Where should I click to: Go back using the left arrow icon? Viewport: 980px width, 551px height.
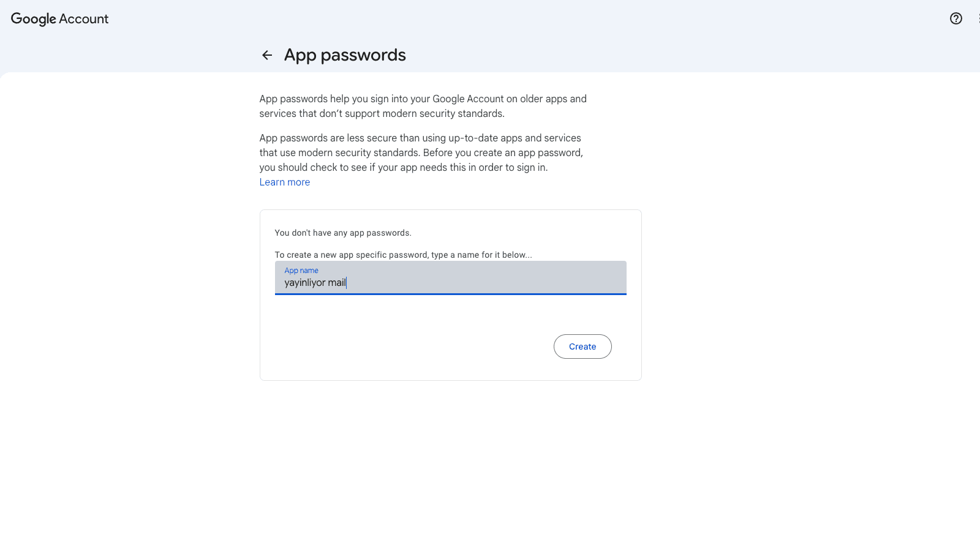tap(267, 55)
